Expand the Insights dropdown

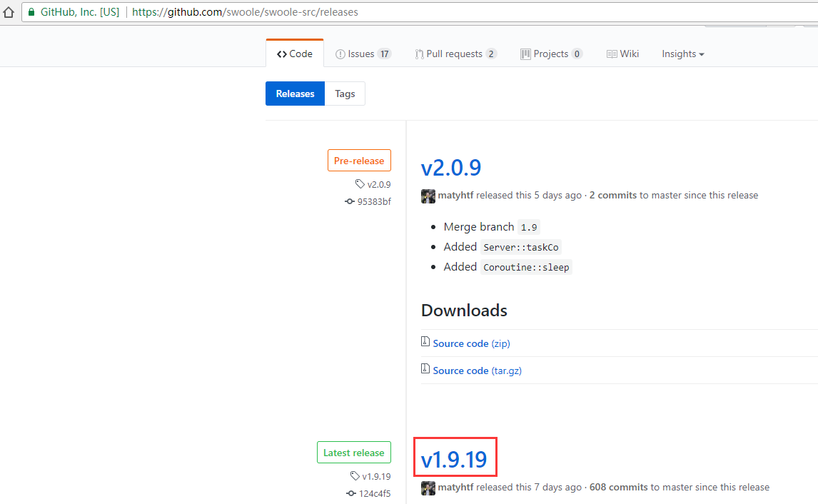683,54
